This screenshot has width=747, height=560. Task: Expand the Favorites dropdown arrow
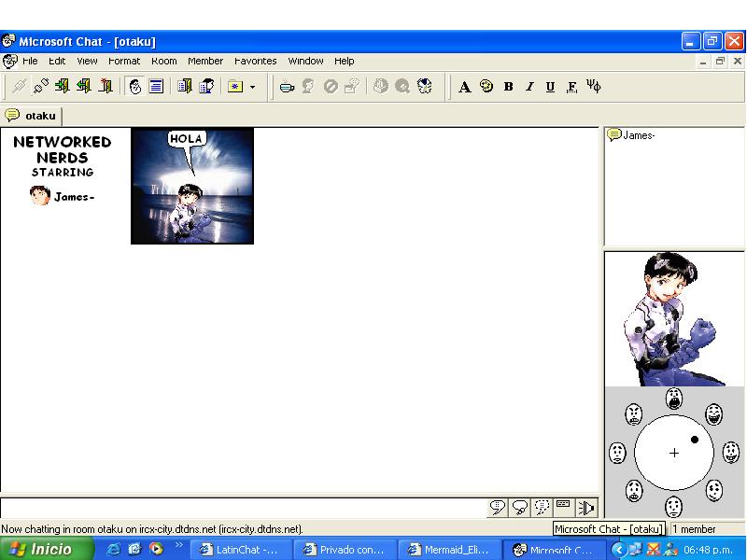click(252, 87)
